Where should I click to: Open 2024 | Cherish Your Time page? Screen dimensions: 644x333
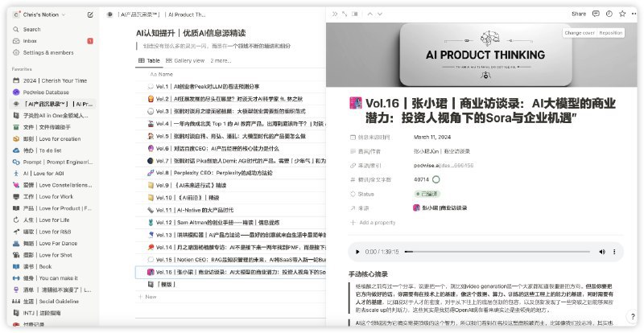click(x=55, y=81)
